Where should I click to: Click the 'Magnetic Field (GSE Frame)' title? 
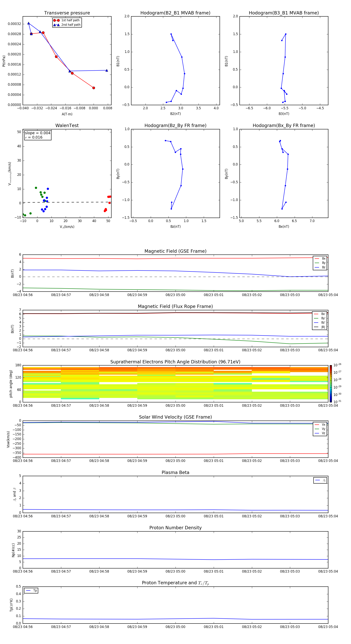175,251
